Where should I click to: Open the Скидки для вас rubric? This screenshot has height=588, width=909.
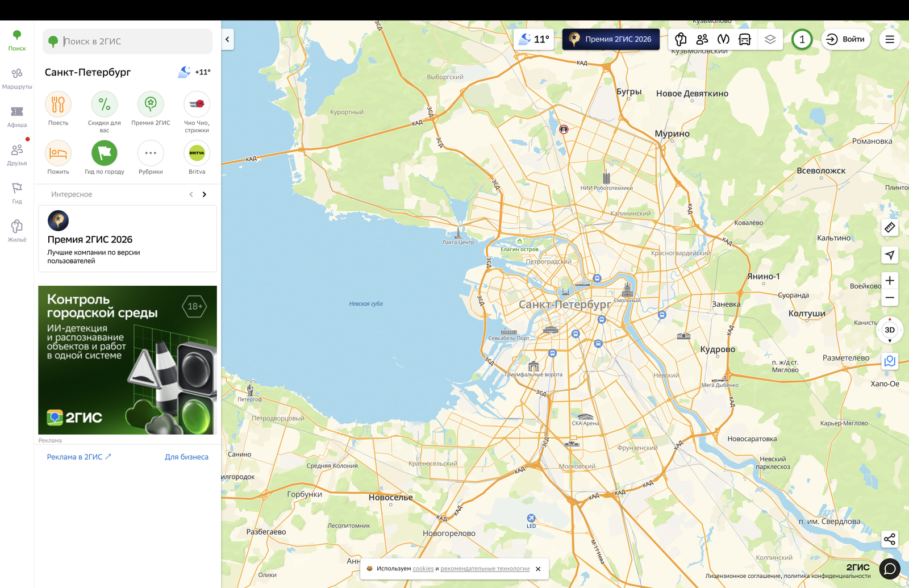click(105, 105)
